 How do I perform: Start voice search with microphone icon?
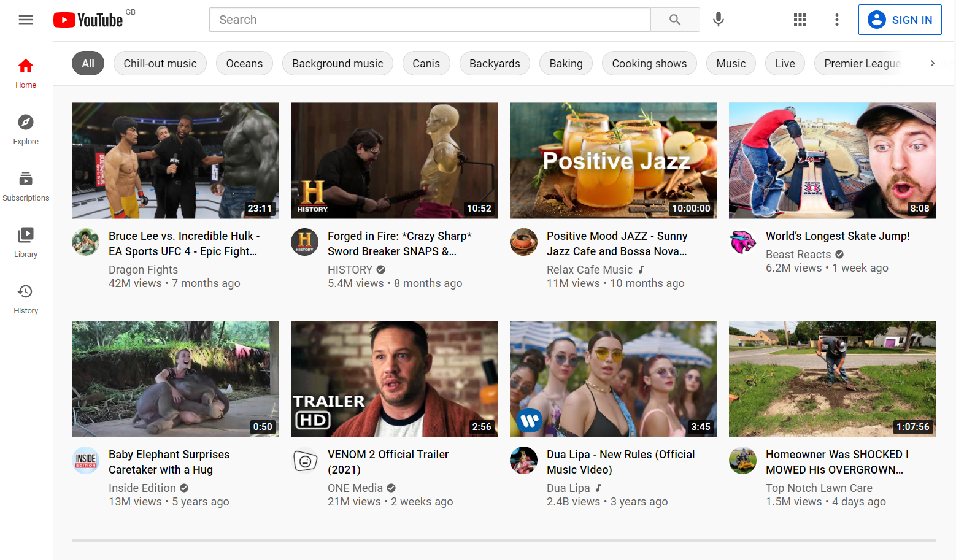point(719,20)
